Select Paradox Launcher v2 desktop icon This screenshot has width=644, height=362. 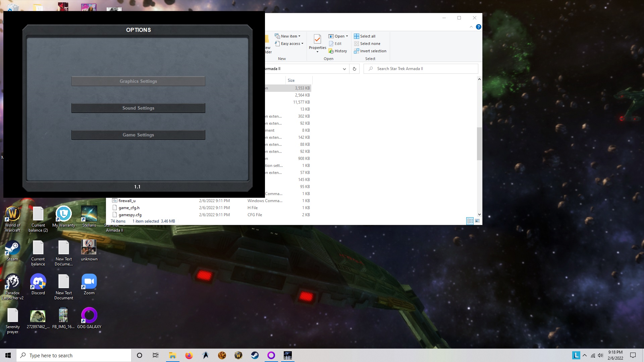[13, 287]
